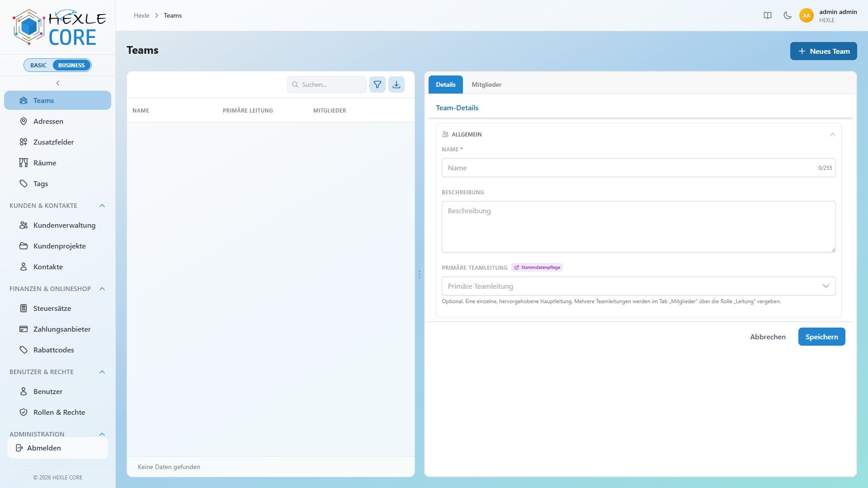The width and height of the screenshot is (868, 488).
Task: Click the Beschreibung textarea
Action: click(x=638, y=227)
